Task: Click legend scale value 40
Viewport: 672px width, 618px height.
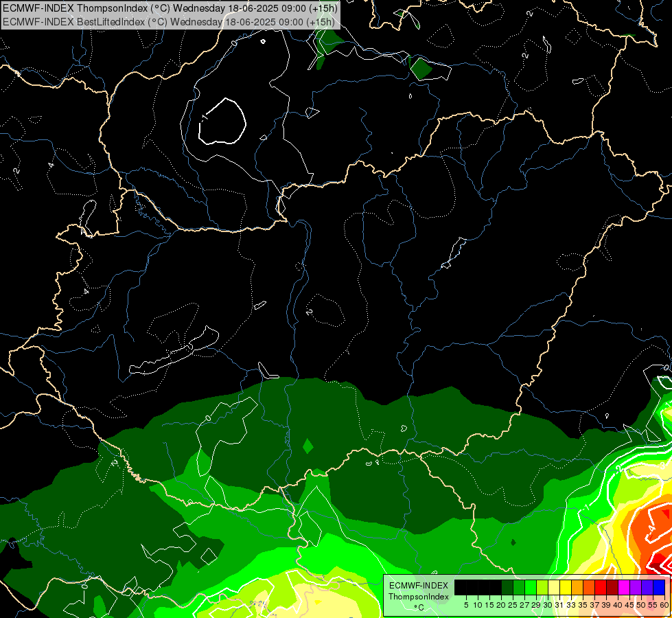Action: coord(618,605)
